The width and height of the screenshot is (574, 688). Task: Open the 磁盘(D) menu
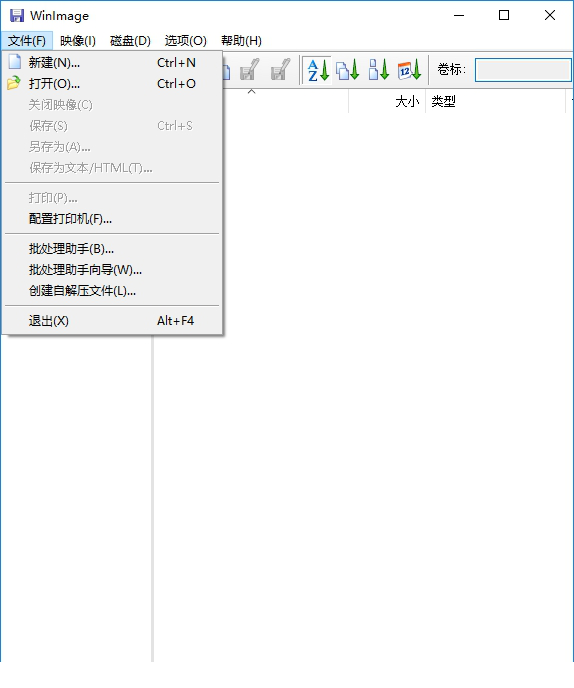[x=130, y=41]
